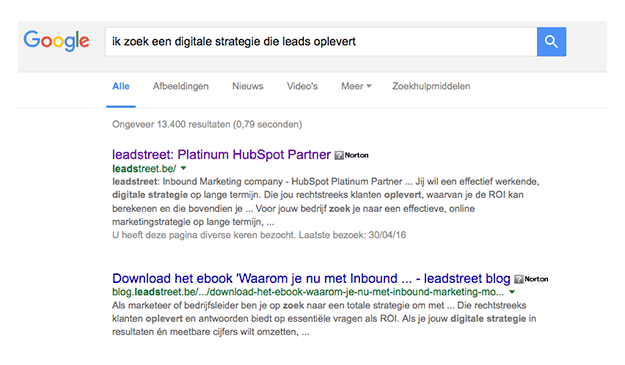Open the leadstreet Platinum HubSpot Partner result

pyautogui.click(x=221, y=154)
